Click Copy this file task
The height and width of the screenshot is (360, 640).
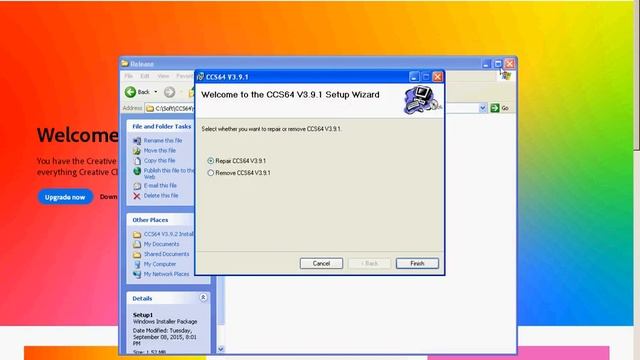[159, 161]
